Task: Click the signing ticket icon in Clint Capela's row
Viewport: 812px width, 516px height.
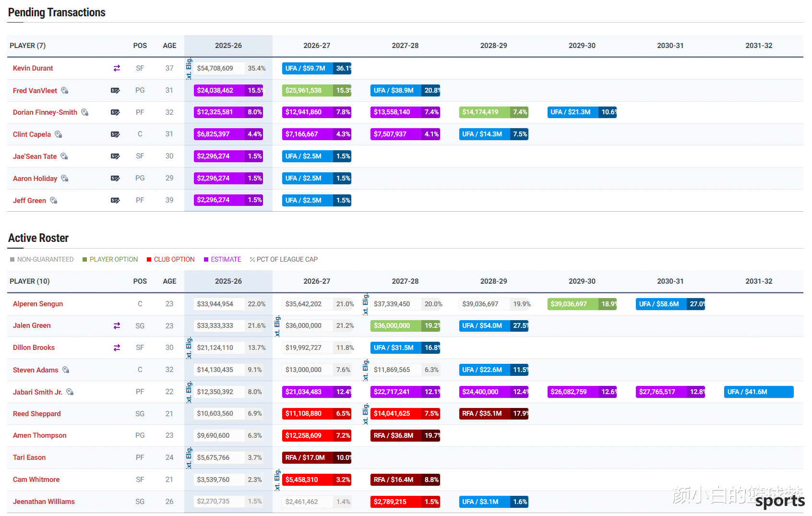Action: (x=115, y=134)
